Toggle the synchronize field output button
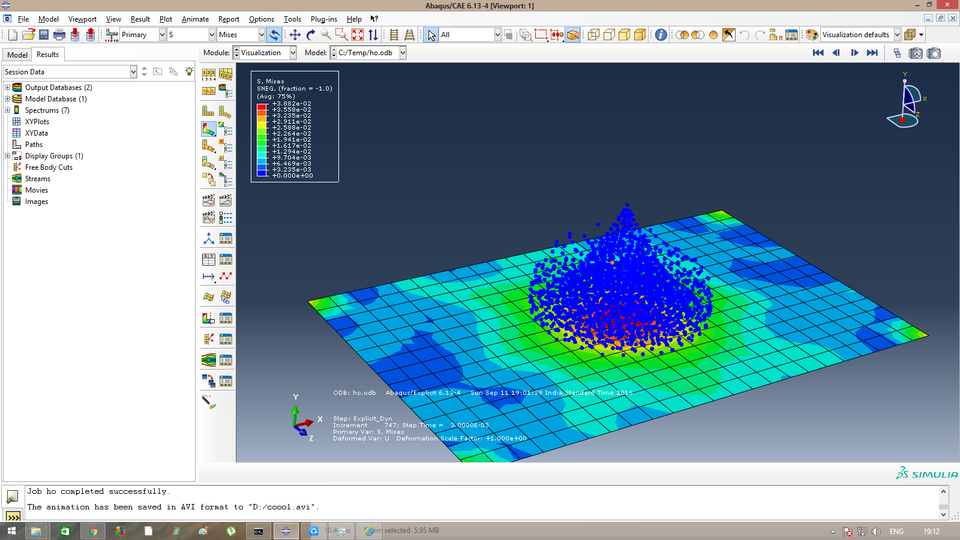This screenshot has height=540, width=960. (274, 35)
